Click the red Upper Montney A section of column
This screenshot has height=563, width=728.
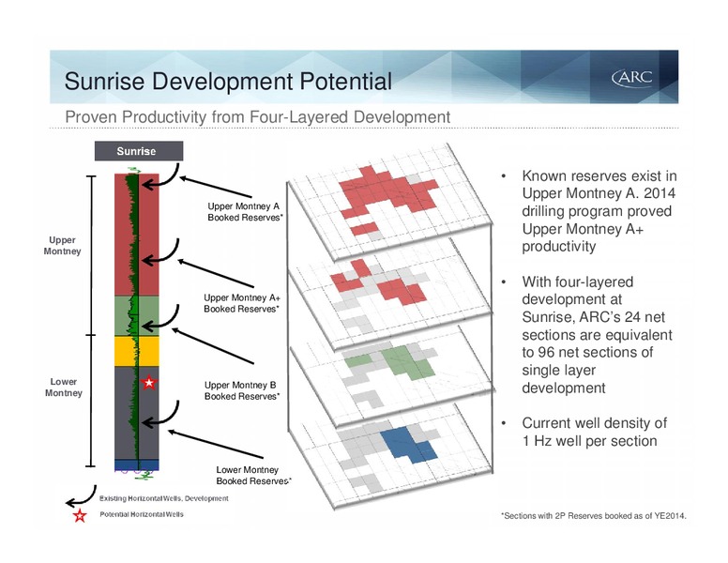(137, 235)
